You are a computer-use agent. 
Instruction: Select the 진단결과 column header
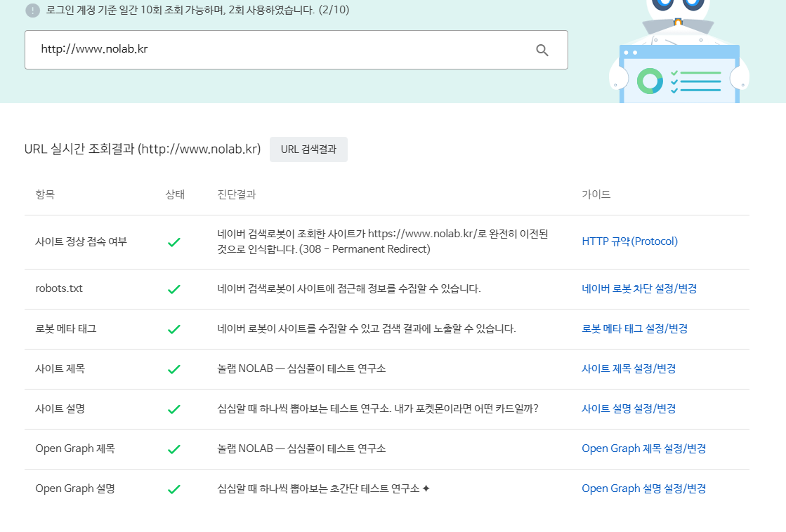click(x=237, y=194)
